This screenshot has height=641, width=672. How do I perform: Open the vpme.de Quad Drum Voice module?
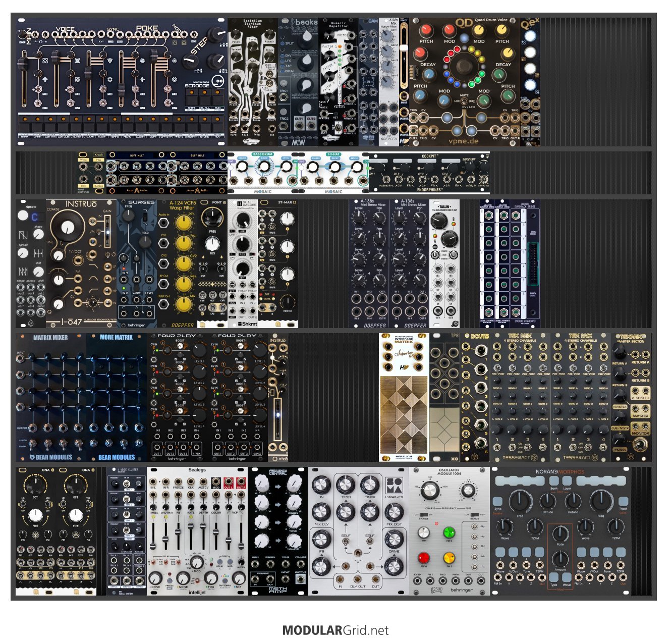click(465, 82)
